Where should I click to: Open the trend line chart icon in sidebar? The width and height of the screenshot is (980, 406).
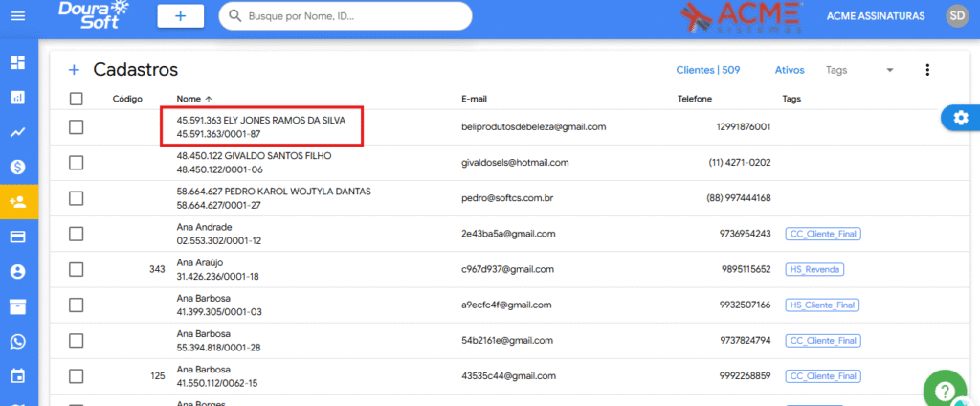click(17, 132)
